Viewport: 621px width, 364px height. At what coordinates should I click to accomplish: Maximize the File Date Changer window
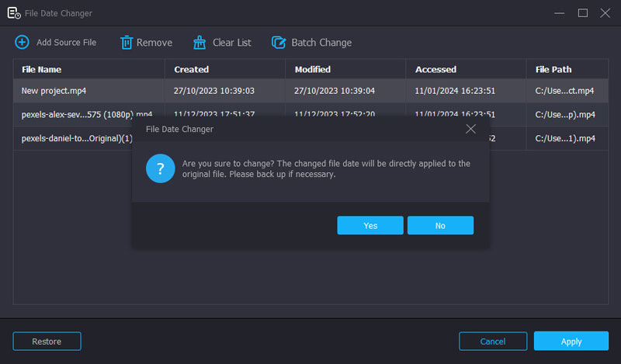tap(583, 12)
